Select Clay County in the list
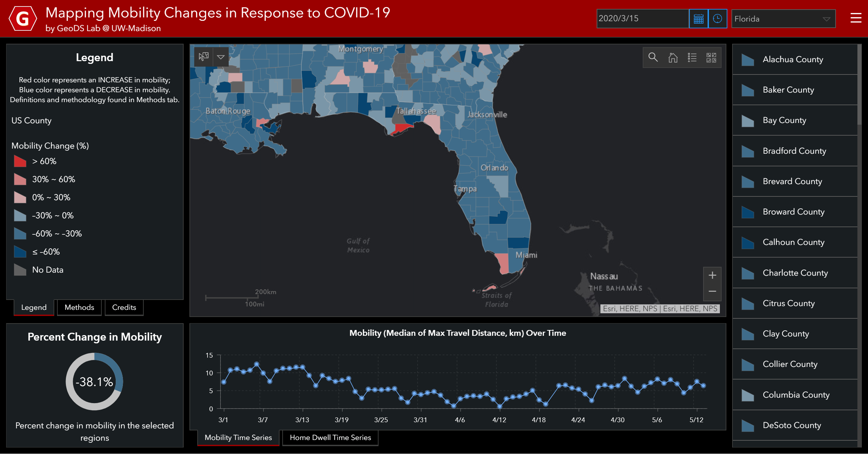This screenshot has width=868, height=454. pyautogui.click(x=795, y=334)
